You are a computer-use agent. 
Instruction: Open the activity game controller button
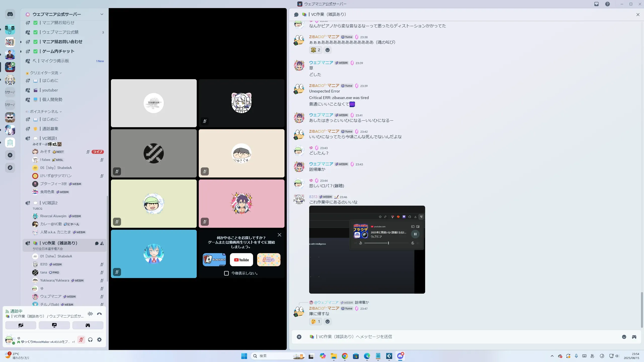[88, 325]
